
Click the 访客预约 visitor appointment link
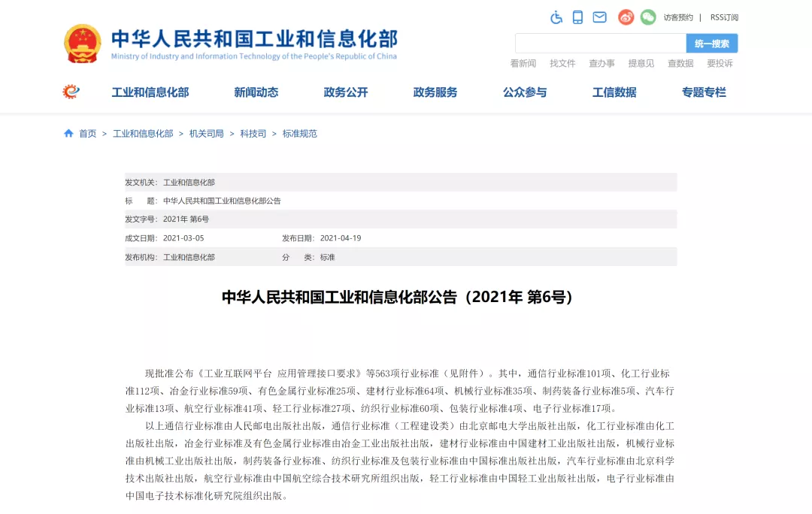pos(678,17)
